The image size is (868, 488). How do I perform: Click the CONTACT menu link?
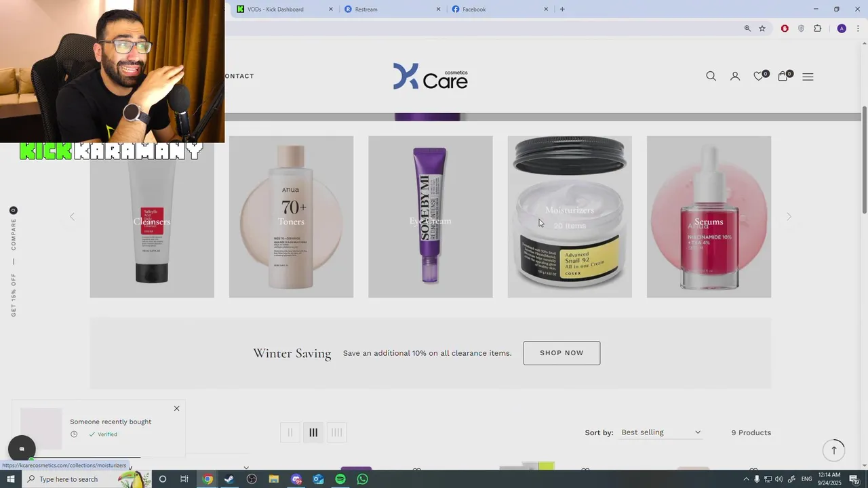239,76
